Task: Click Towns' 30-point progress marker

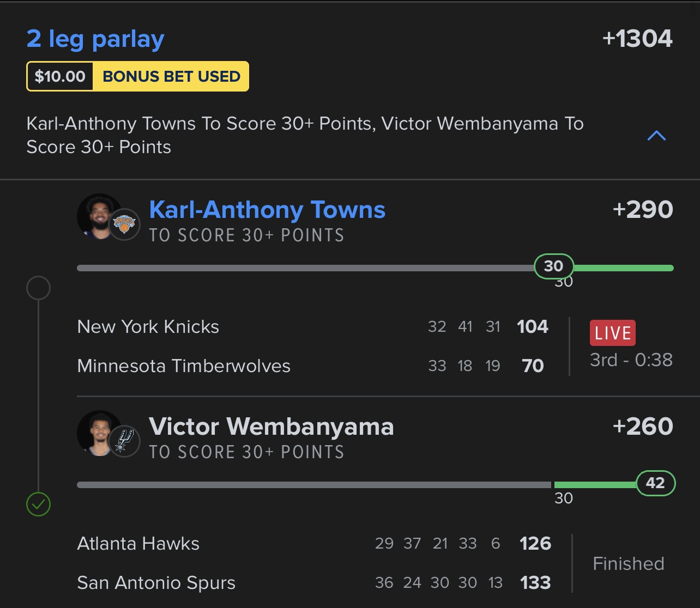Action: pyautogui.click(x=553, y=266)
